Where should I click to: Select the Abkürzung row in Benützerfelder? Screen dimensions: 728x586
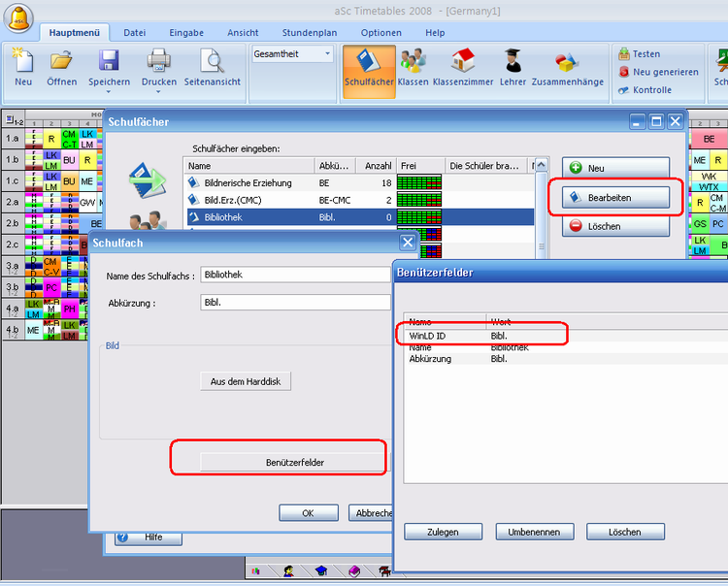(566, 359)
